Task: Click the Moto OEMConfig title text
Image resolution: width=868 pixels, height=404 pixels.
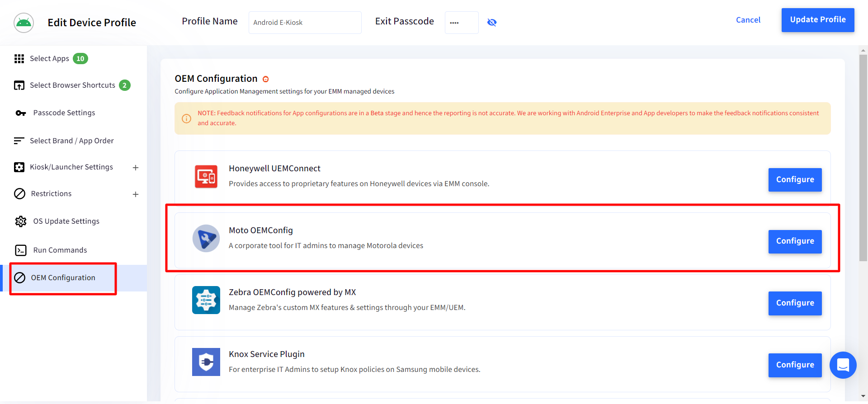Action: tap(261, 230)
